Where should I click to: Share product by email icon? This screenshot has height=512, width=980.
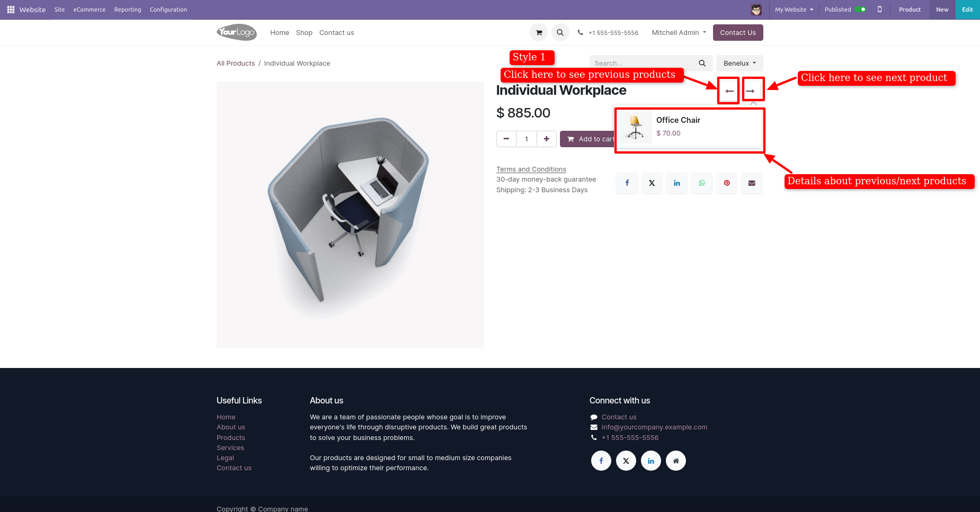[751, 183]
